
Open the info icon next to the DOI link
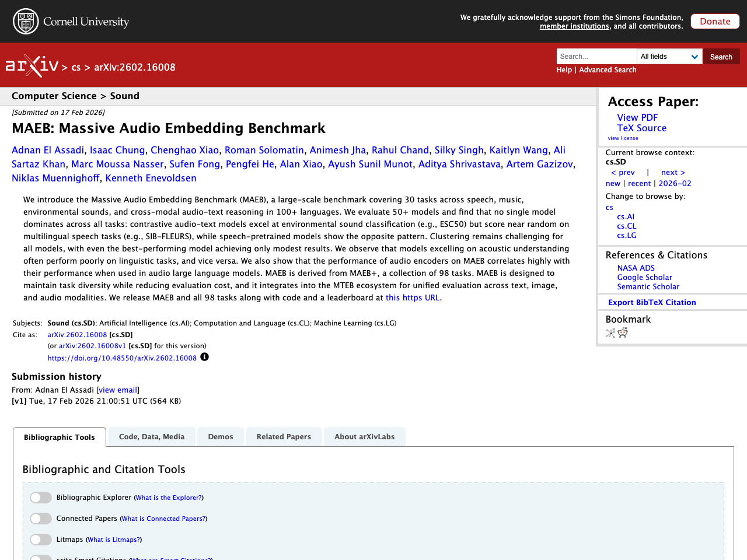pyautogui.click(x=205, y=356)
